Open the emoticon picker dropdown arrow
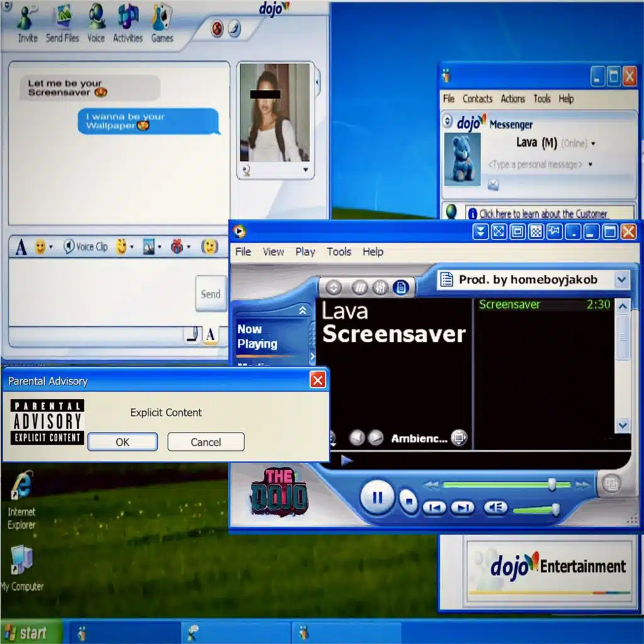 51,247
